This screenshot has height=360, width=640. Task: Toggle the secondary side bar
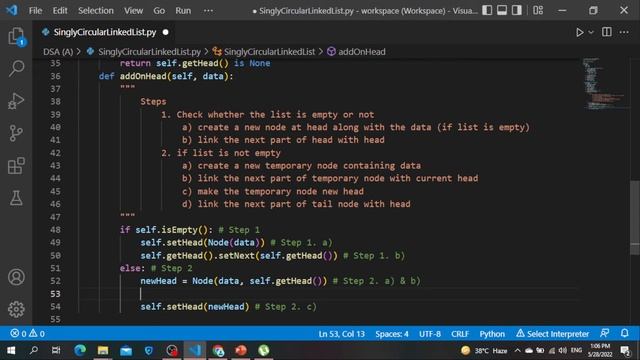(x=517, y=10)
